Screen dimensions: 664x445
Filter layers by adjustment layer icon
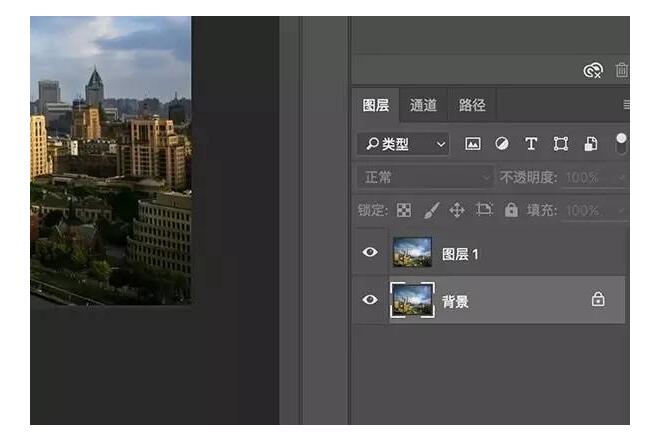tap(502, 144)
